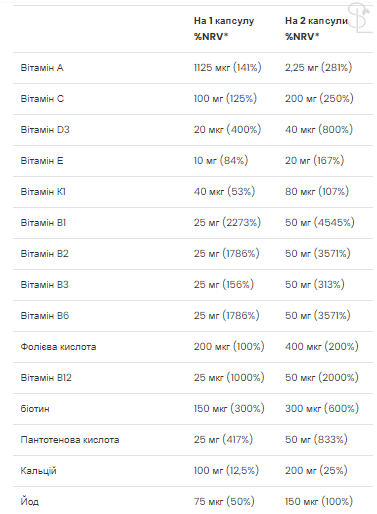Select the value 300 мкг (600%)
Viewport: 377px width, 514px height.
[322, 409]
